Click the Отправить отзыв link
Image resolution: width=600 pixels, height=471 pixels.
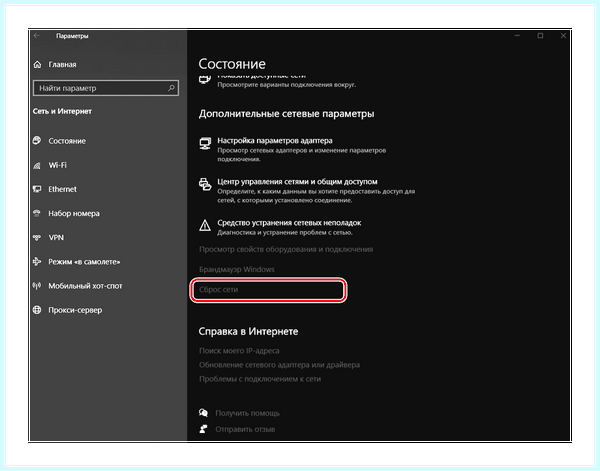(x=245, y=429)
